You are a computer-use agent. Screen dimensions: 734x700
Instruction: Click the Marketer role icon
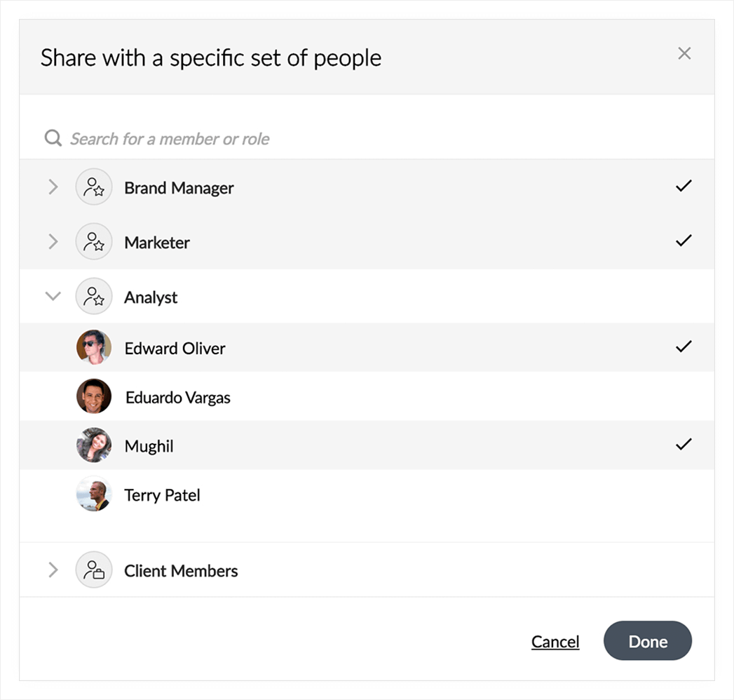(94, 242)
